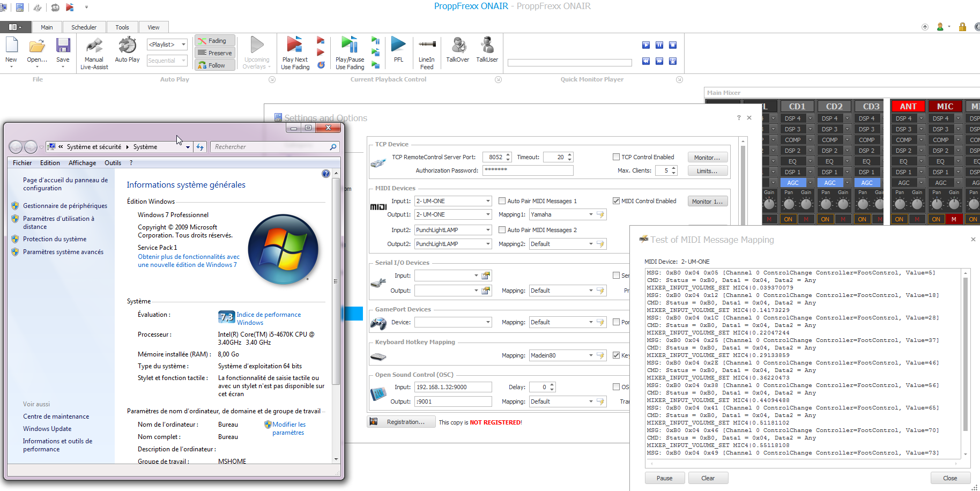Switch to the Tools ribbon tab
This screenshot has width=980, height=491.
[122, 27]
